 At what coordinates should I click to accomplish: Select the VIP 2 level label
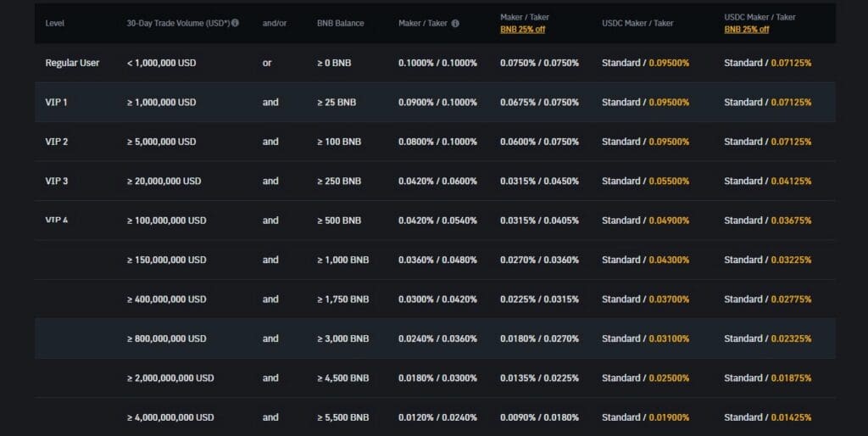pos(57,142)
